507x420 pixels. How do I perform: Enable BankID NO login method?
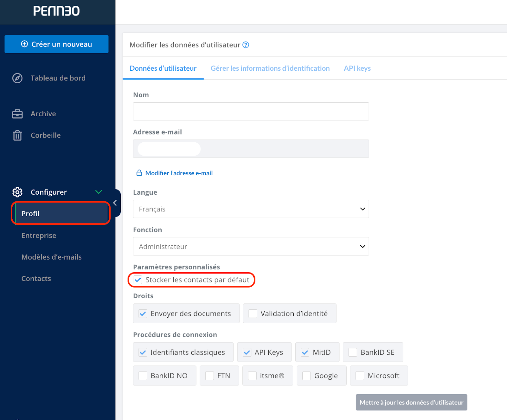click(x=143, y=376)
